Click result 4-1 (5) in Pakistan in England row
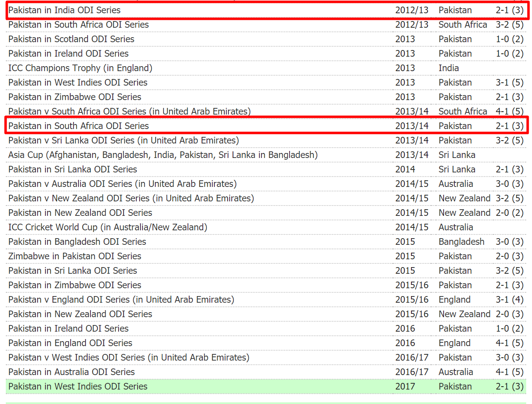Viewport: 532px width, 404px height. pos(510,343)
